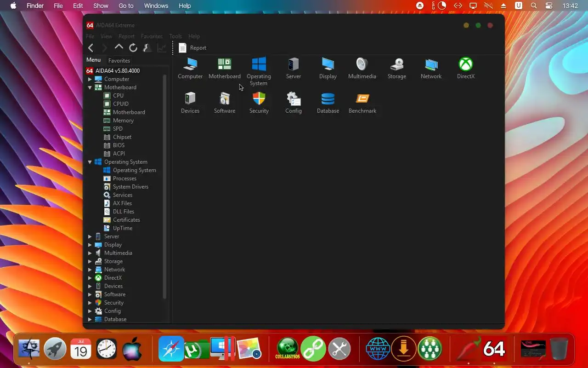
Task: Open the Motherboard icon in main panel
Action: point(224,64)
